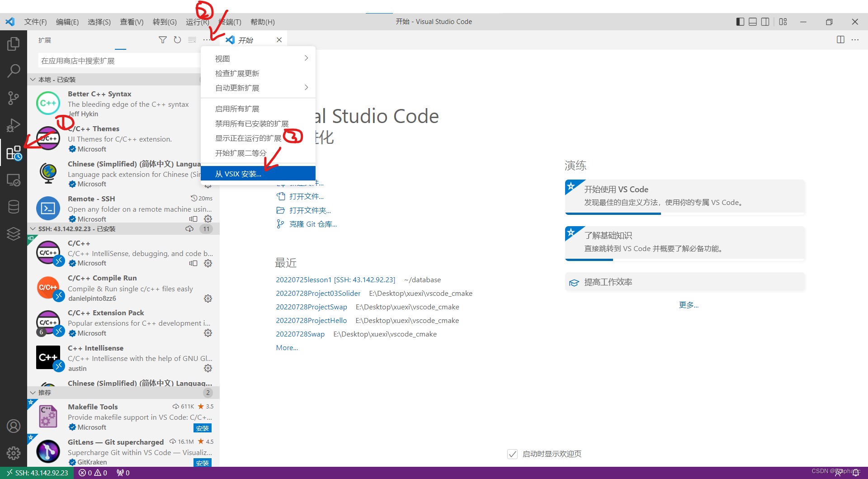The height and width of the screenshot is (479, 868).
Task: Install the Makefile Tools extension
Action: tap(203, 428)
